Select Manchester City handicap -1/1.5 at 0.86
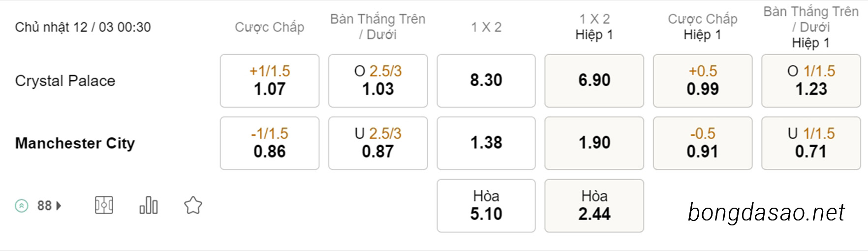 point(270,143)
